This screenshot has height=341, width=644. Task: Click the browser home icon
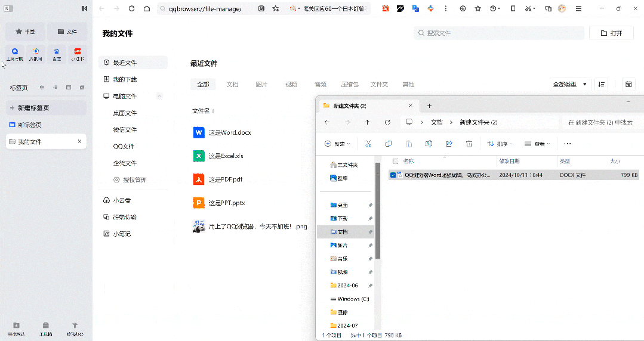pos(147,9)
